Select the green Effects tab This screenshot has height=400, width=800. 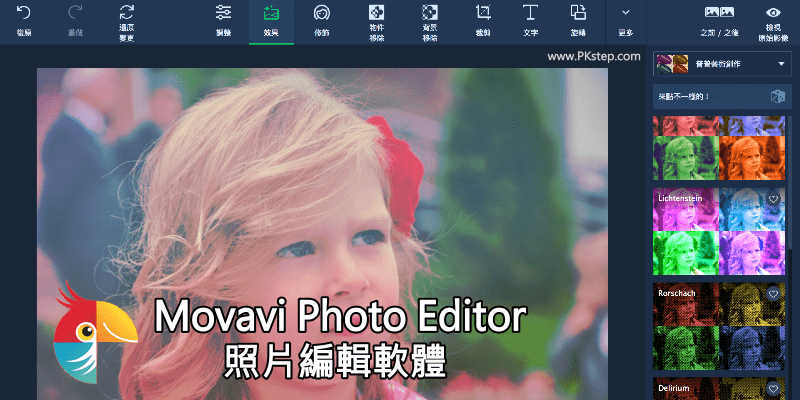pyautogui.click(x=271, y=21)
